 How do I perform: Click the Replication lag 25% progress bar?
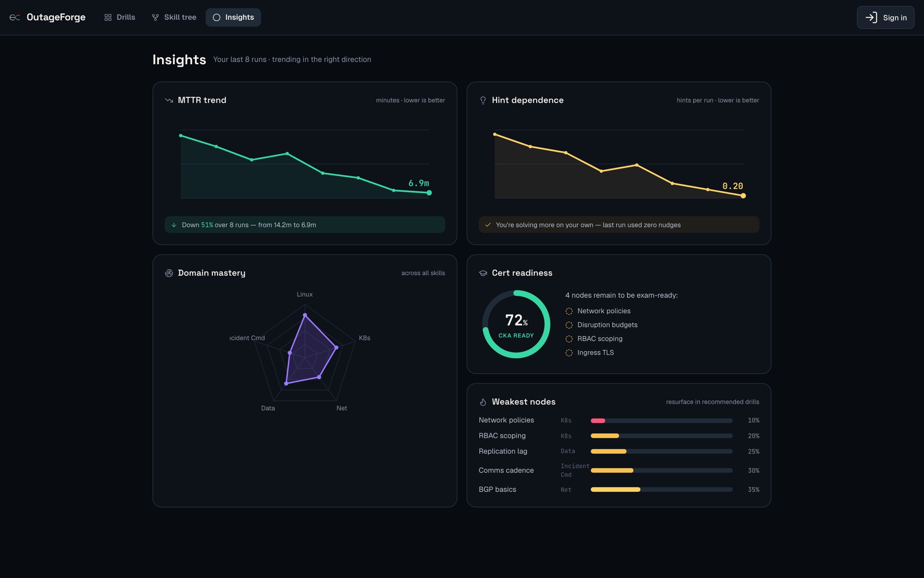[x=662, y=451]
